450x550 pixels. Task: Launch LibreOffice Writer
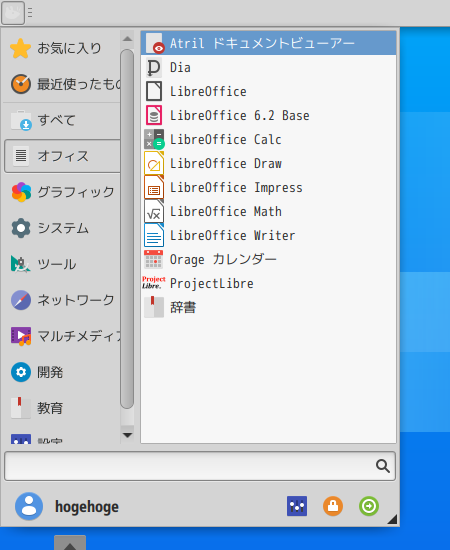click(268, 235)
